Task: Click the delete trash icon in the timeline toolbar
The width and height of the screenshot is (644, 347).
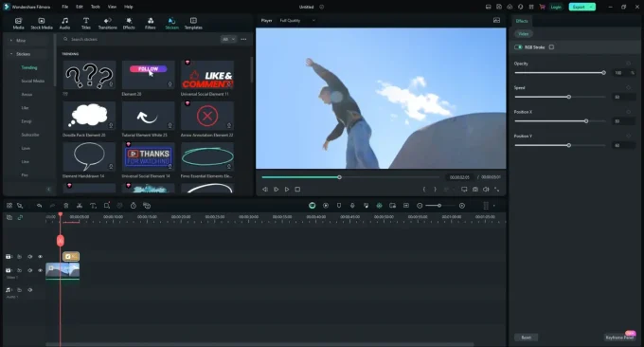Action: pyautogui.click(x=66, y=206)
